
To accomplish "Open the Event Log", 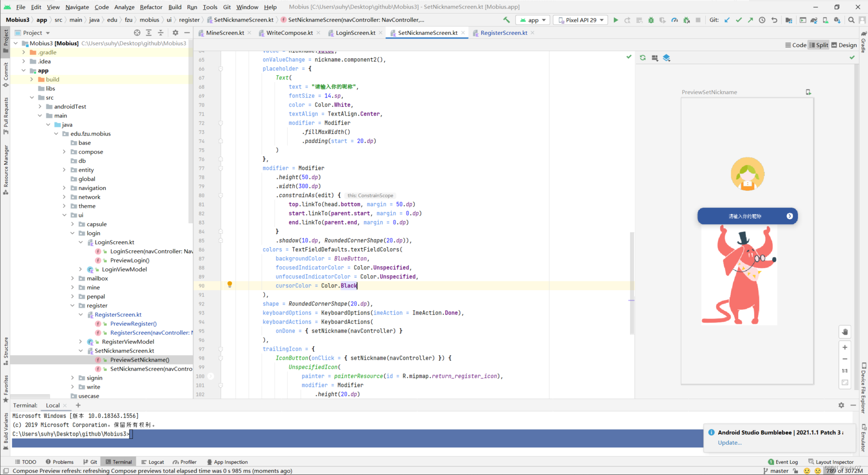I will (x=783, y=462).
